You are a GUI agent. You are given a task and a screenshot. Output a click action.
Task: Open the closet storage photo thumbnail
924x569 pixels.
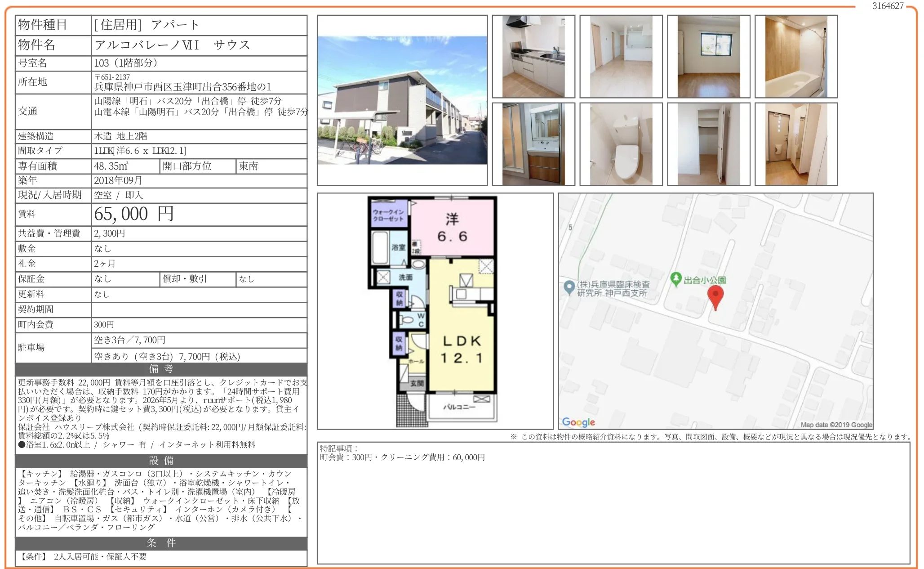click(708, 144)
